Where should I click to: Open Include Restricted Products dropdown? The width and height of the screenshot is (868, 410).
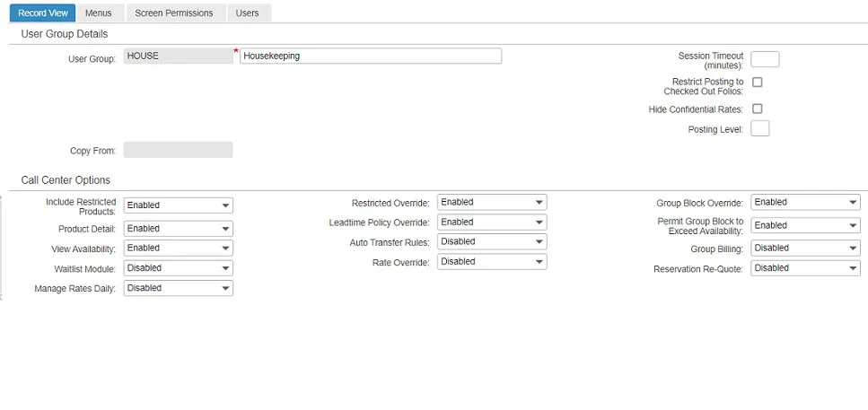point(179,205)
